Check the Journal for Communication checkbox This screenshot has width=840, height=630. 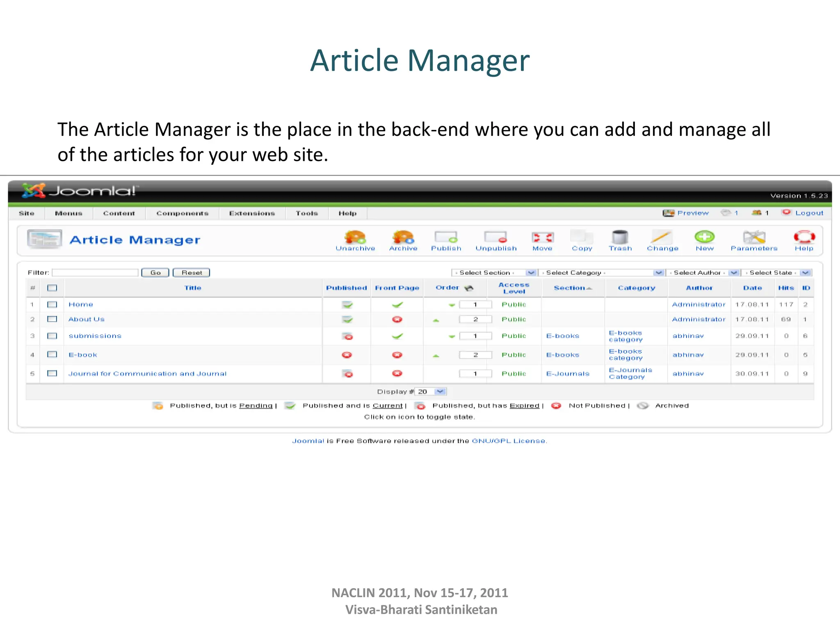[x=52, y=374]
